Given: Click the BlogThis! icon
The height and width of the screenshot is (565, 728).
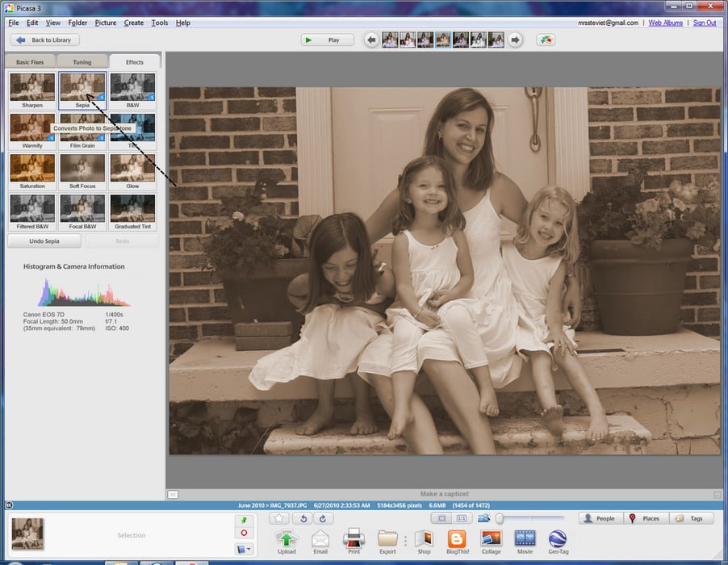Looking at the screenshot, I should (457, 539).
